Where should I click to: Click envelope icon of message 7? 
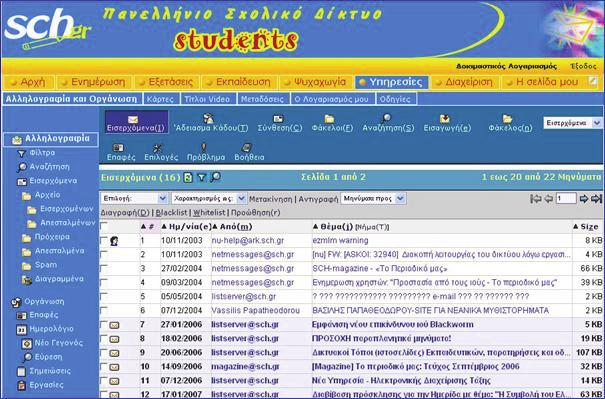[114, 325]
